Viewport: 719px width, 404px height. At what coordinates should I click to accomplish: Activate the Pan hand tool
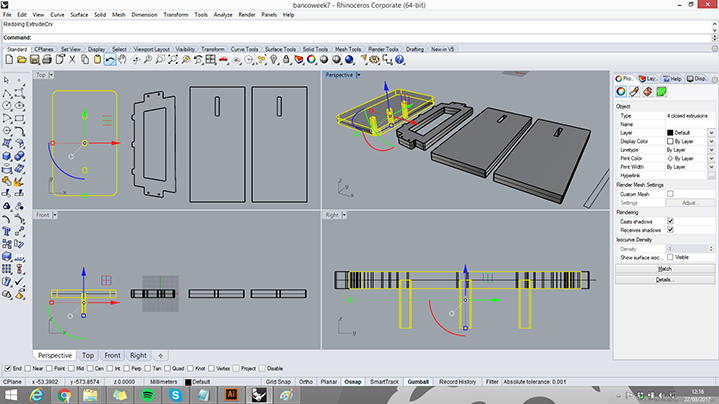[122, 60]
